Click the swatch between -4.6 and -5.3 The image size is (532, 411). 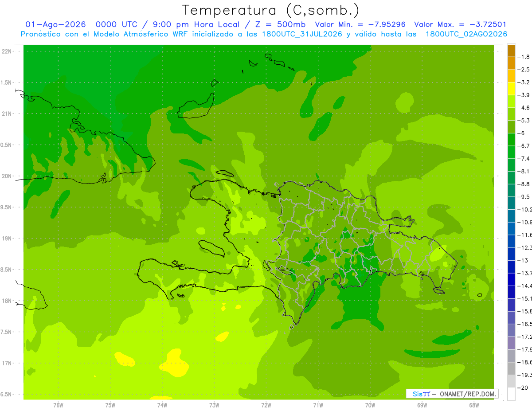pyautogui.click(x=511, y=114)
